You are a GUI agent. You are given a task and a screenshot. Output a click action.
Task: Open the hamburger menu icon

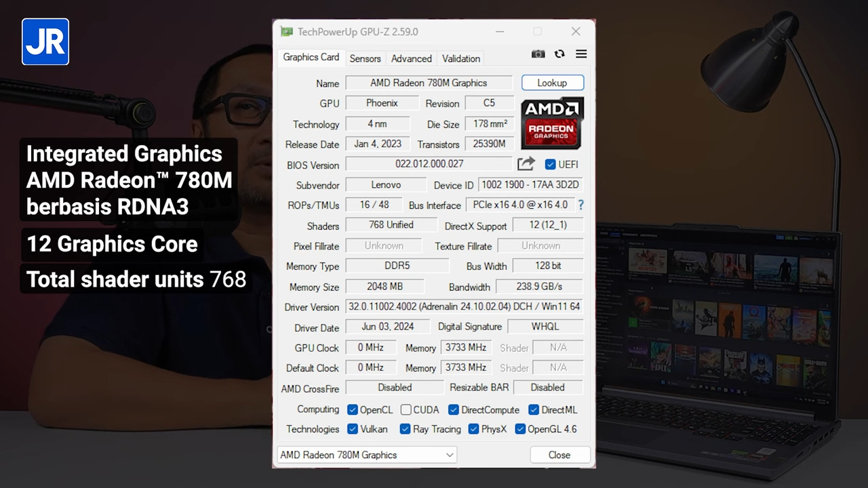point(581,54)
